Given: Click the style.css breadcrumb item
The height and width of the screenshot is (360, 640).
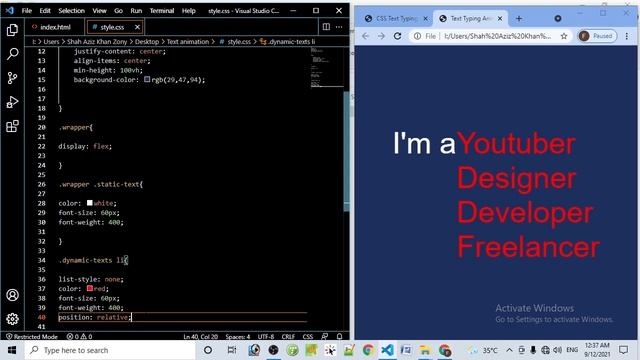Looking at the screenshot, I should point(236,42).
